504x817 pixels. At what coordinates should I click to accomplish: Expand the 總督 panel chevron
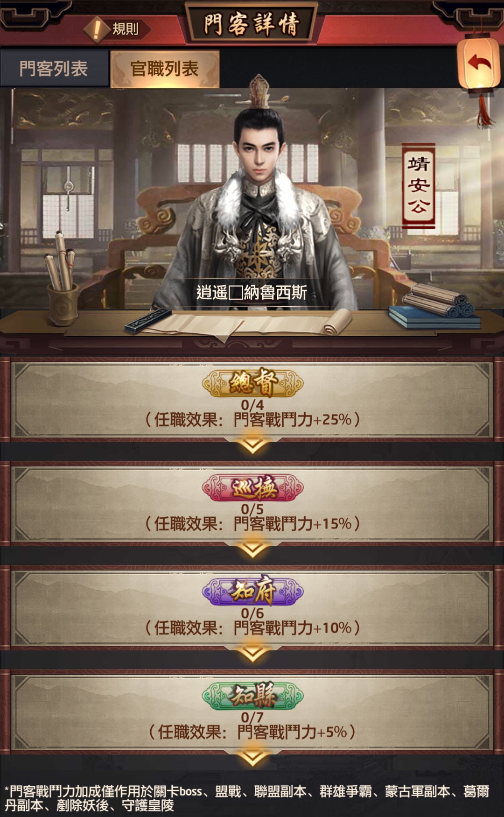coord(252,445)
